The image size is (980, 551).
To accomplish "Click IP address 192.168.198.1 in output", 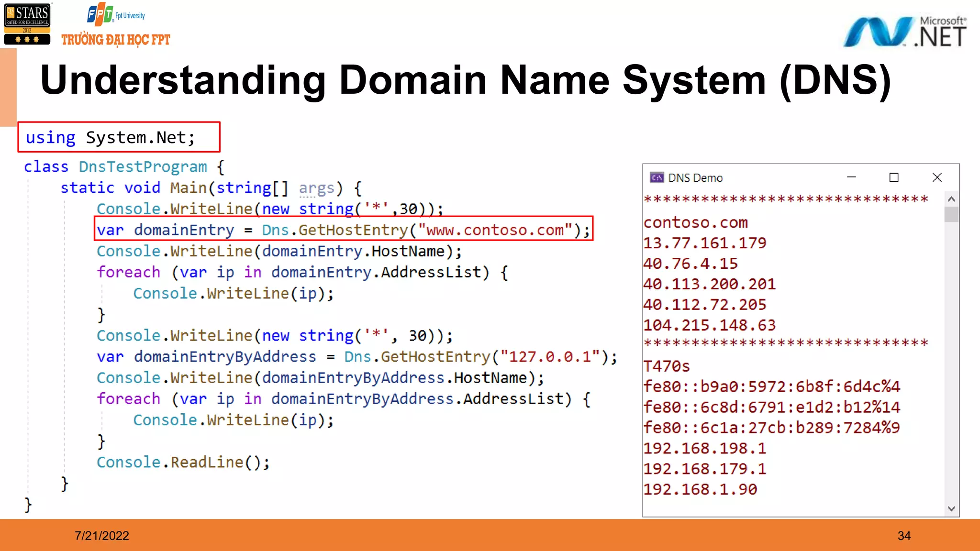I will [x=704, y=448].
